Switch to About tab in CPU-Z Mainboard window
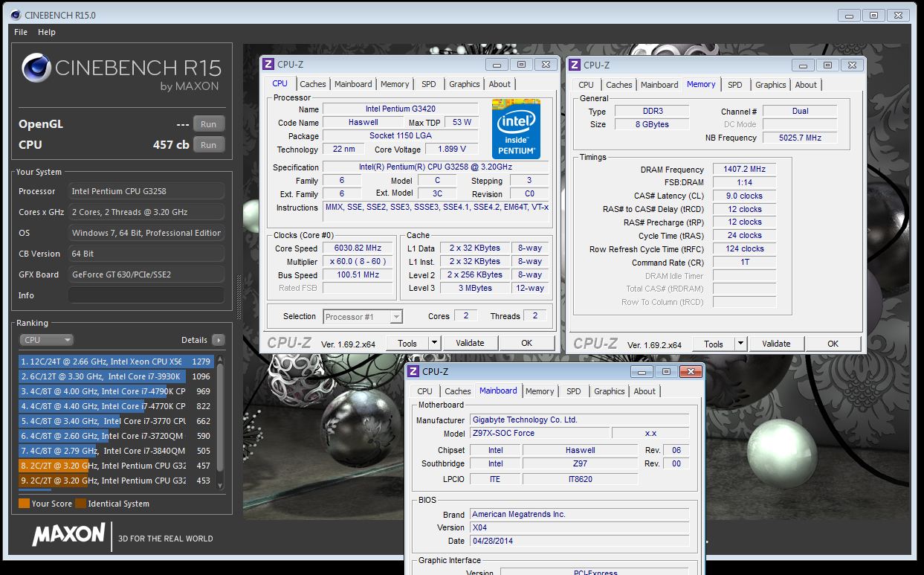Image resolution: width=924 pixels, height=575 pixels. coord(644,391)
